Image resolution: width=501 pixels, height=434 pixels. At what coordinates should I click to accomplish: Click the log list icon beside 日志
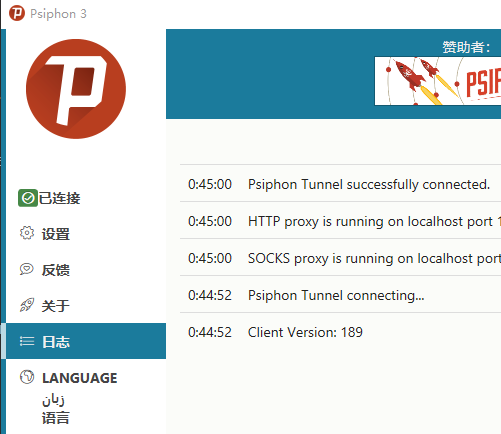[27, 341]
